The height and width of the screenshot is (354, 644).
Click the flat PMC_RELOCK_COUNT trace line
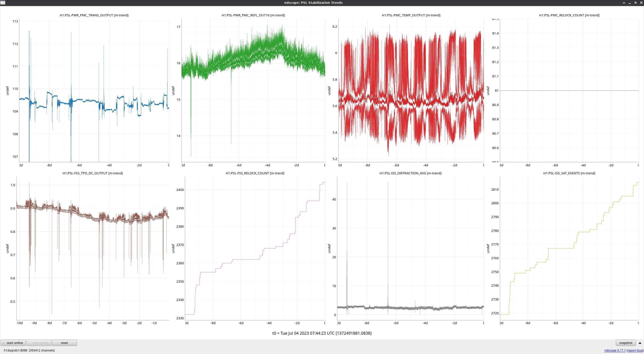(569, 90)
